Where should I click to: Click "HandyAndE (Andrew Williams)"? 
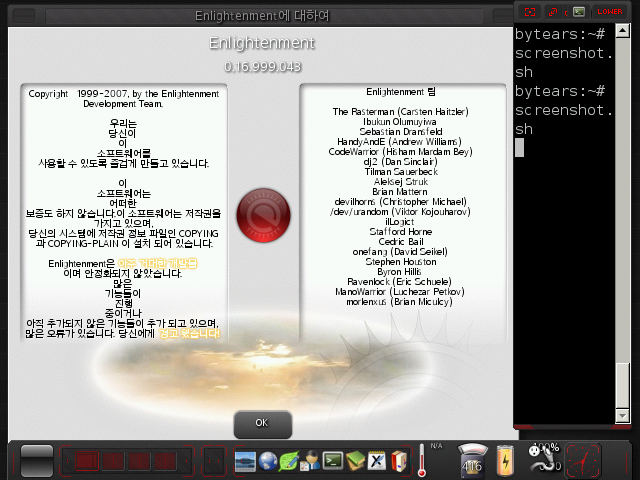[399, 142]
